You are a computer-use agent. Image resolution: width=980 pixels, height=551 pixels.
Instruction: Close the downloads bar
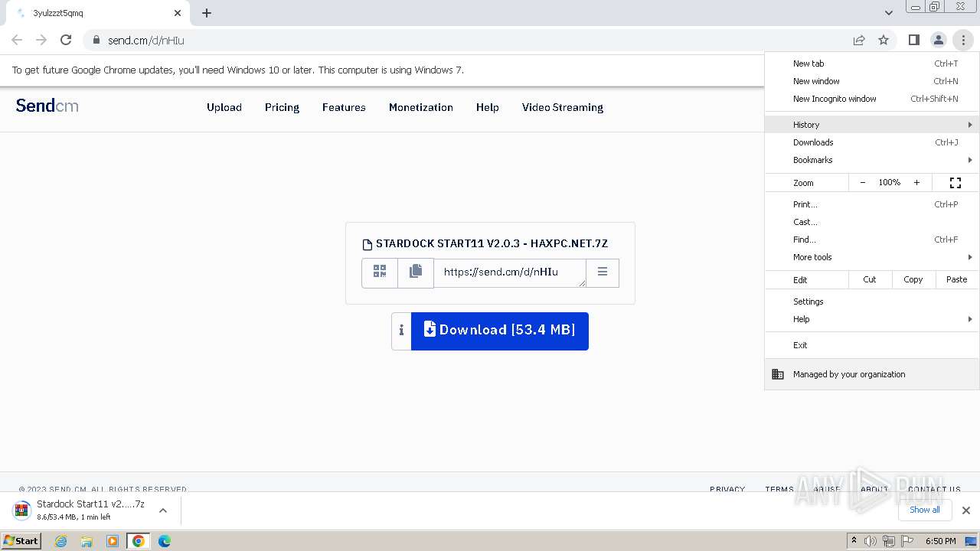966,510
